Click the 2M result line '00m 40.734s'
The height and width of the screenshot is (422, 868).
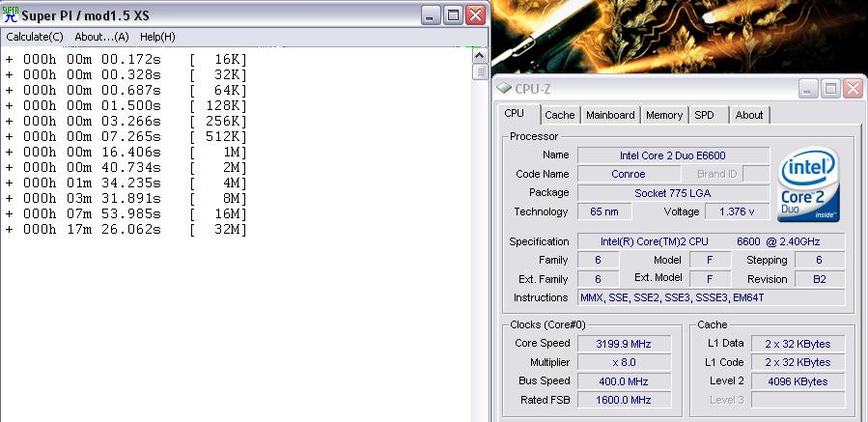point(126,167)
